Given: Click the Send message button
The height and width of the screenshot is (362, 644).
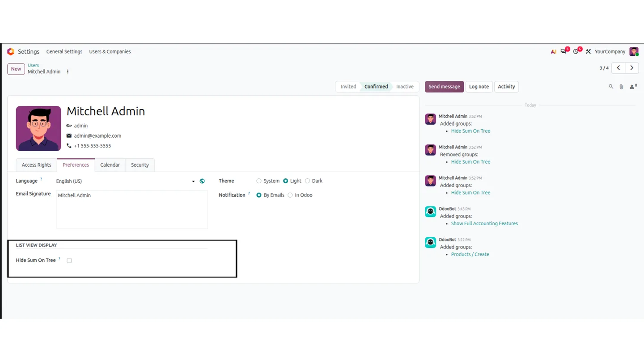Looking at the screenshot, I should tap(444, 87).
